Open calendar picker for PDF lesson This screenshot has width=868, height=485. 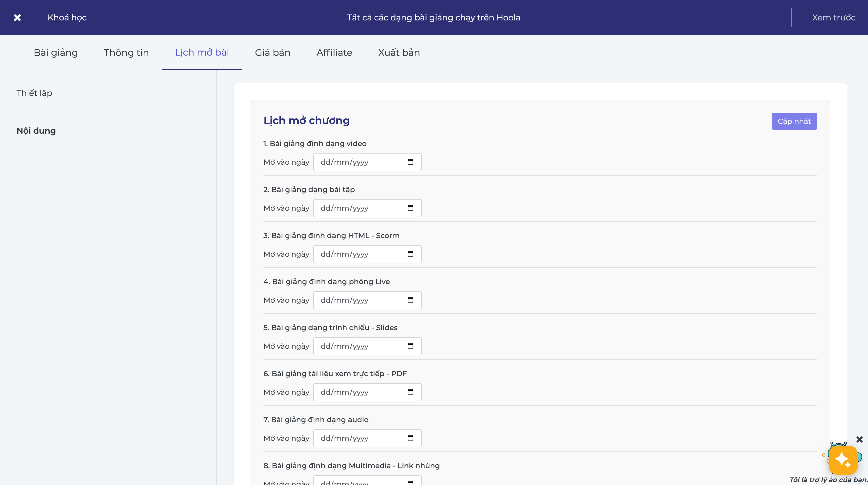410,392
